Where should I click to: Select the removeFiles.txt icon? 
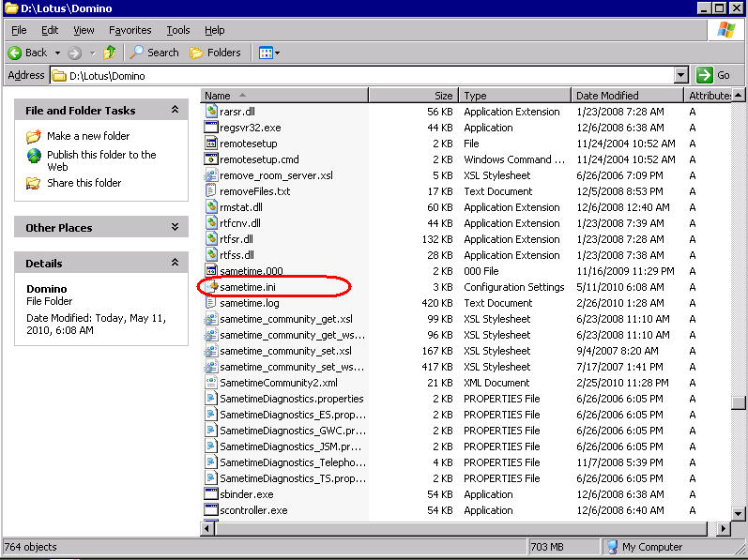pos(211,191)
